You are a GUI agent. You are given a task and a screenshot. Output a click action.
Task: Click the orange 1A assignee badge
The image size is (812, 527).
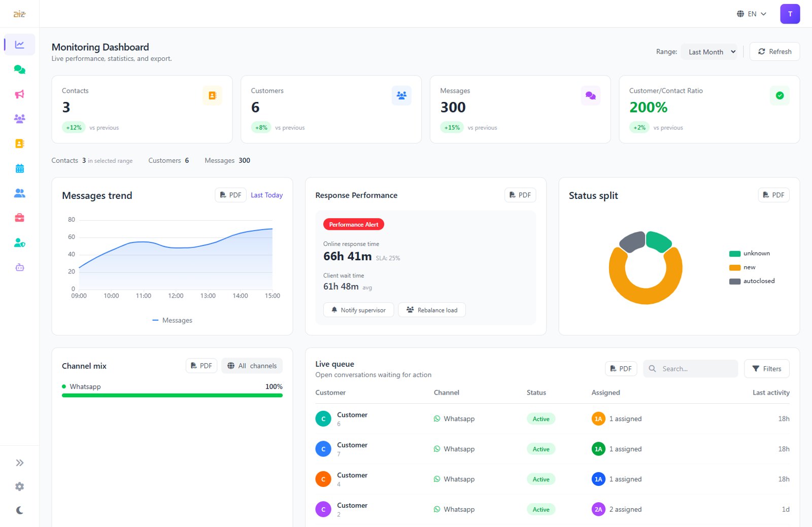[x=598, y=419]
